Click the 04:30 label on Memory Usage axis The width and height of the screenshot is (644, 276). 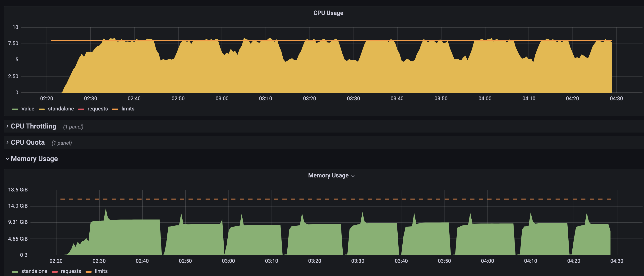(617, 261)
